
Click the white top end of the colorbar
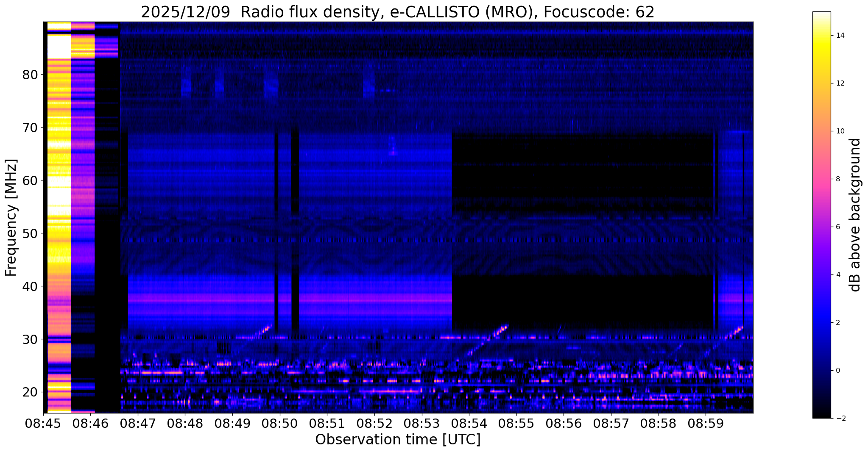tap(821, 14)
